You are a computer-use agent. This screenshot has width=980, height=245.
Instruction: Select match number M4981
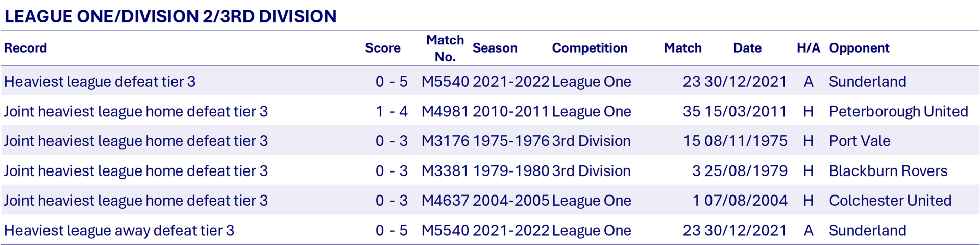pos(445,111)
